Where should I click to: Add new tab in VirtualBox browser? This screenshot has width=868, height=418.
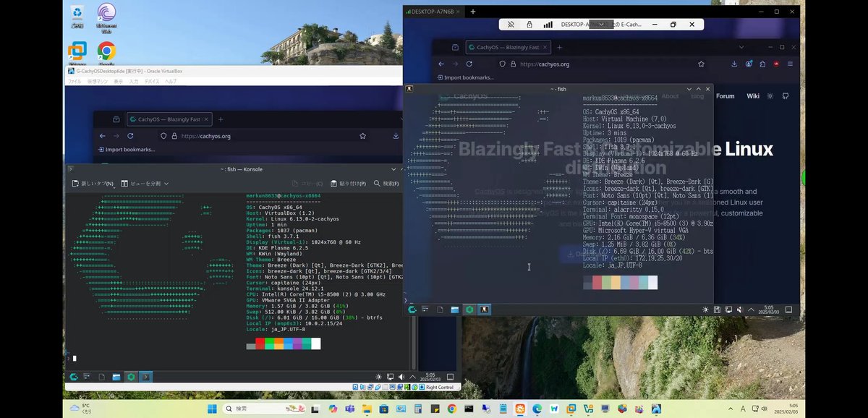221,119
